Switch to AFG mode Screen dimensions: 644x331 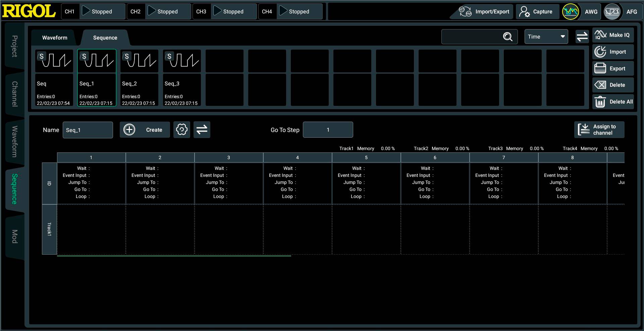coord(612,12)
